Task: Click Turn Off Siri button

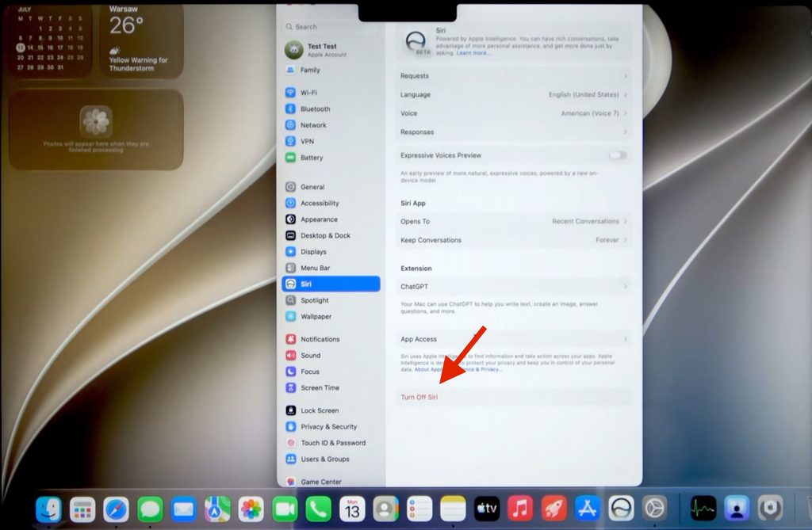Action: tap(419, 397)
